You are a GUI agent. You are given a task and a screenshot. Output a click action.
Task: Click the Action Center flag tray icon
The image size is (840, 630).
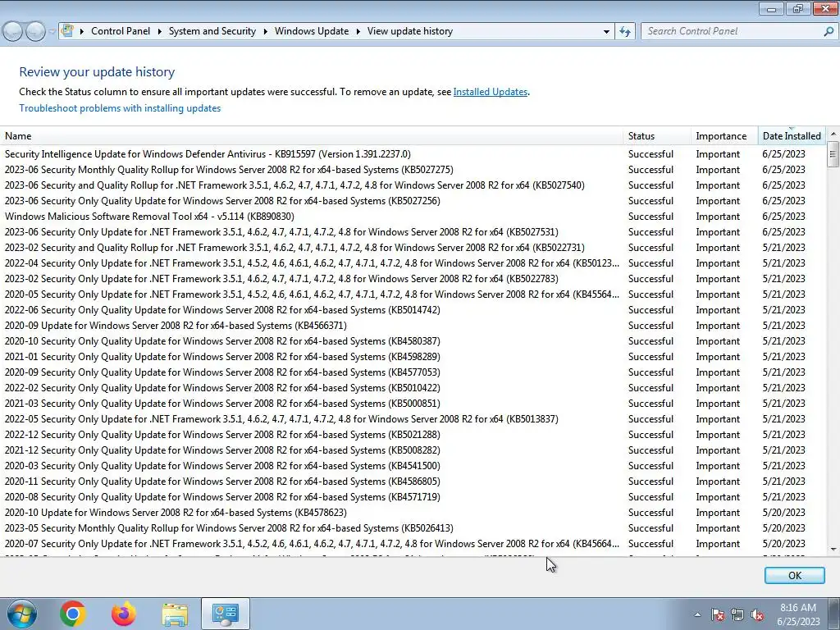pyautogui.click(x=717, y=614)
